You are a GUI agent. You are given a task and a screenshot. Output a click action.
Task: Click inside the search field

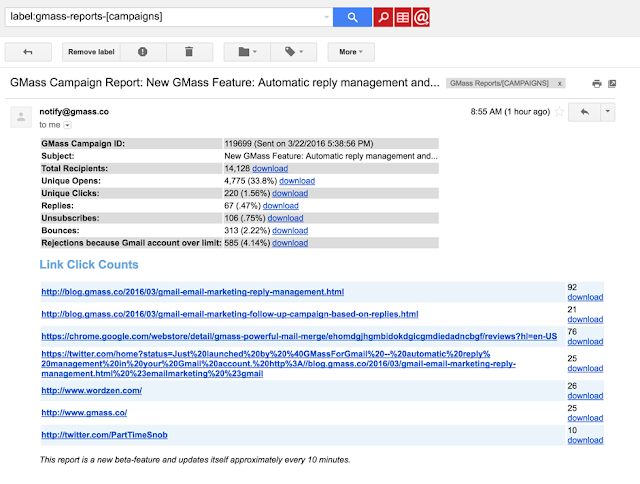click(x=163, y=17)
